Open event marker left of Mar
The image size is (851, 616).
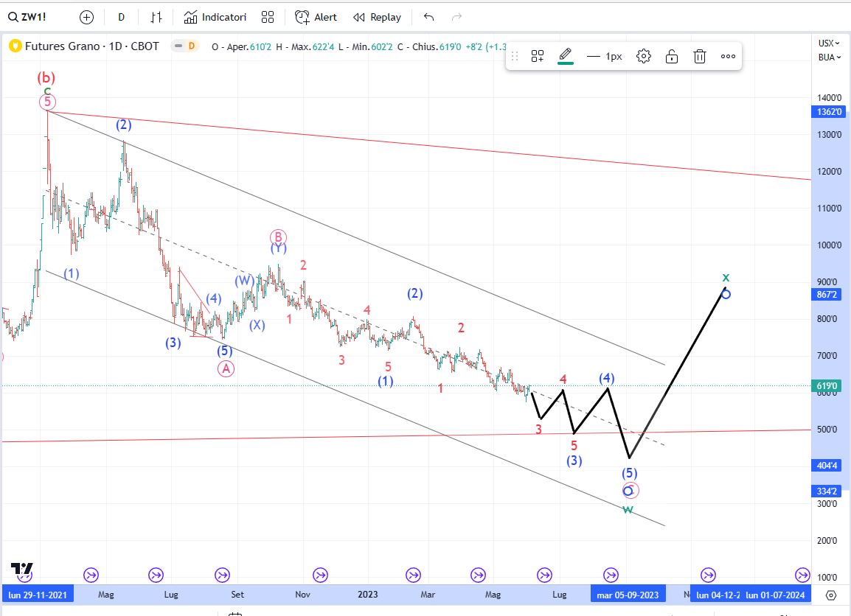(x=413, y=575)
